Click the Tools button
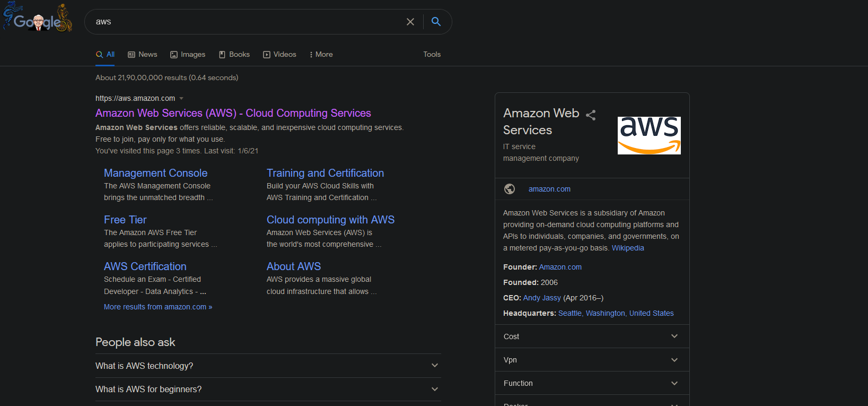This screenshot has height=406, width=868. [x=432, y=54]
